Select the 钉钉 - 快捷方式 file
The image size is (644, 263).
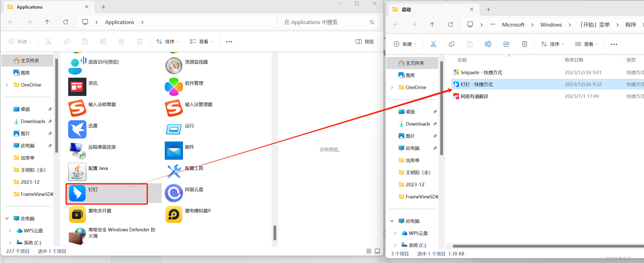pyautogui.click(x=548, y=84)
